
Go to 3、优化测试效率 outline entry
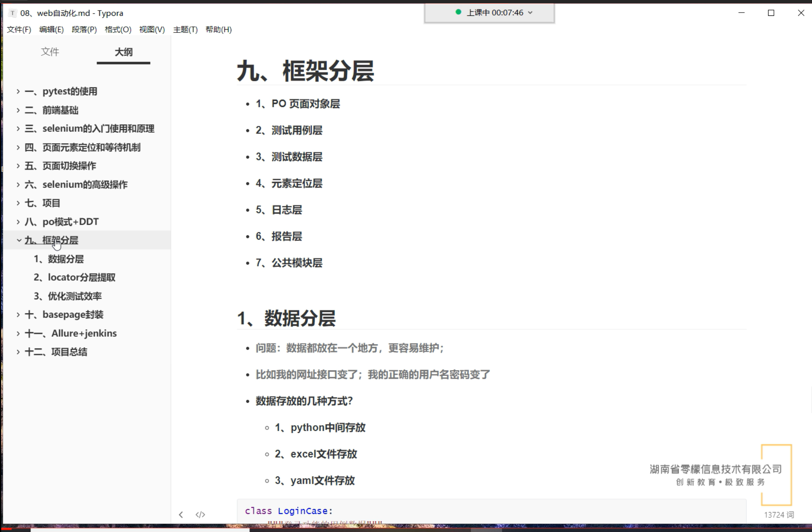68,296
